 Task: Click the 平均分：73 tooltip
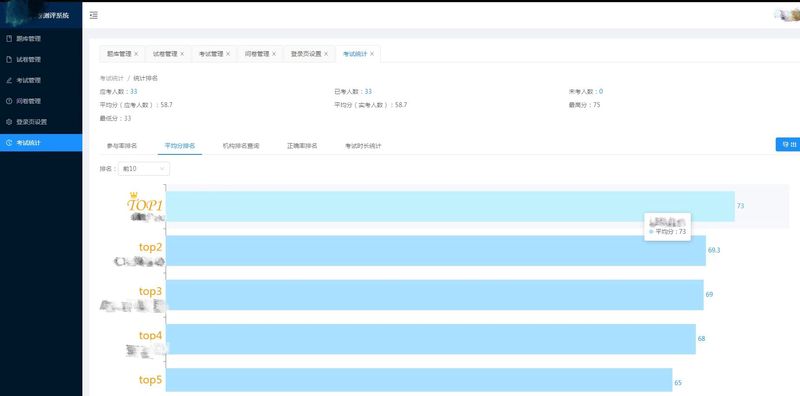coord(667,227)
